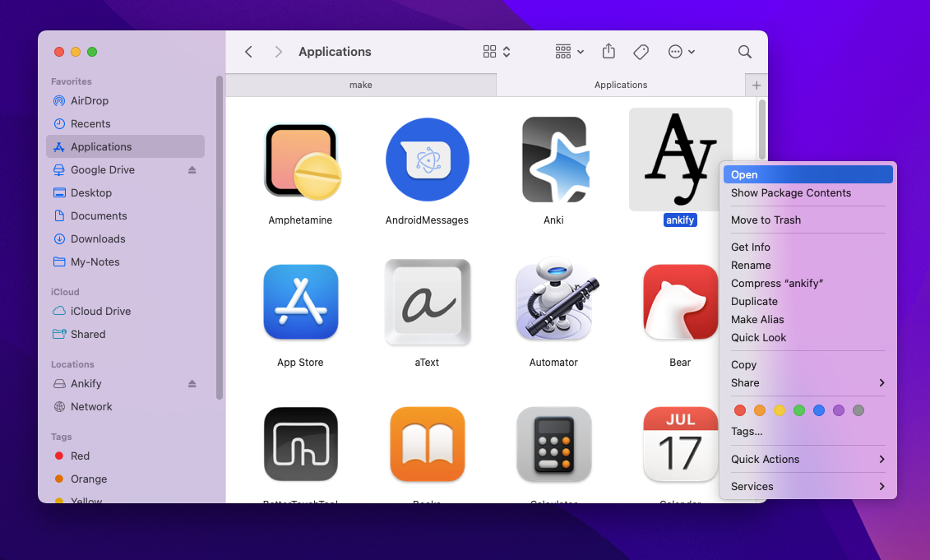Select the ankify app icon

pyautogui.click(x=680, y=159)
